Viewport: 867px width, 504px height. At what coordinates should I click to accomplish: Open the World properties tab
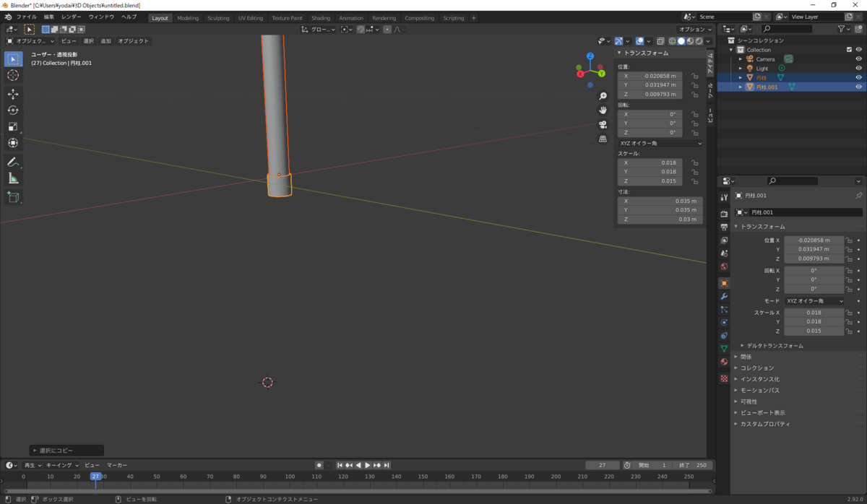pyautogui.click(x=724, y=266)
